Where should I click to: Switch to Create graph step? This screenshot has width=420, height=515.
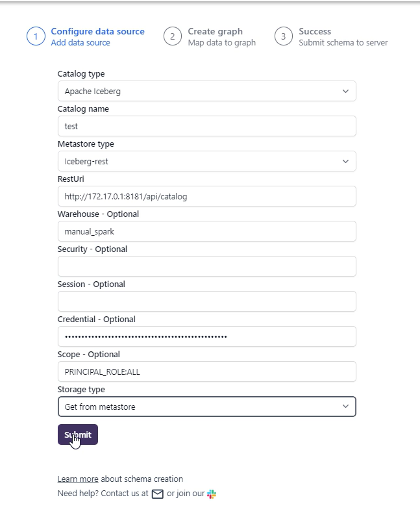pos(215,31)
